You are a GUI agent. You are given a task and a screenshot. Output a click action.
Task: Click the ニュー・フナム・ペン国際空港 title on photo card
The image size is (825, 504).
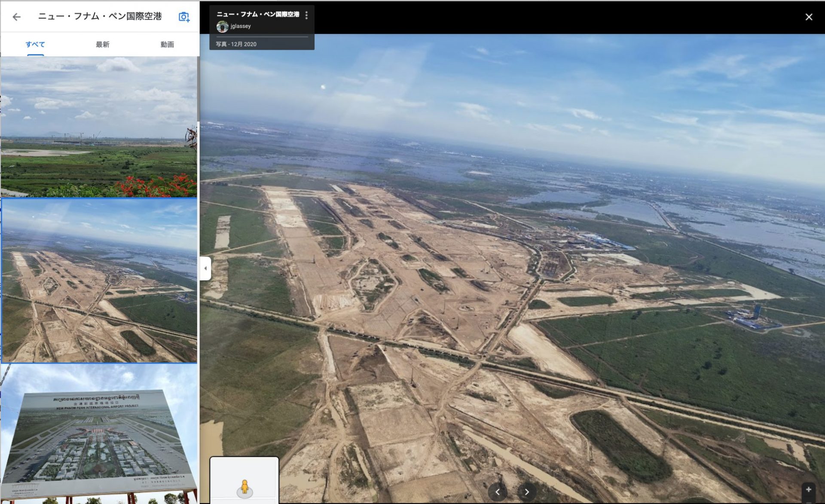[258, 14]
